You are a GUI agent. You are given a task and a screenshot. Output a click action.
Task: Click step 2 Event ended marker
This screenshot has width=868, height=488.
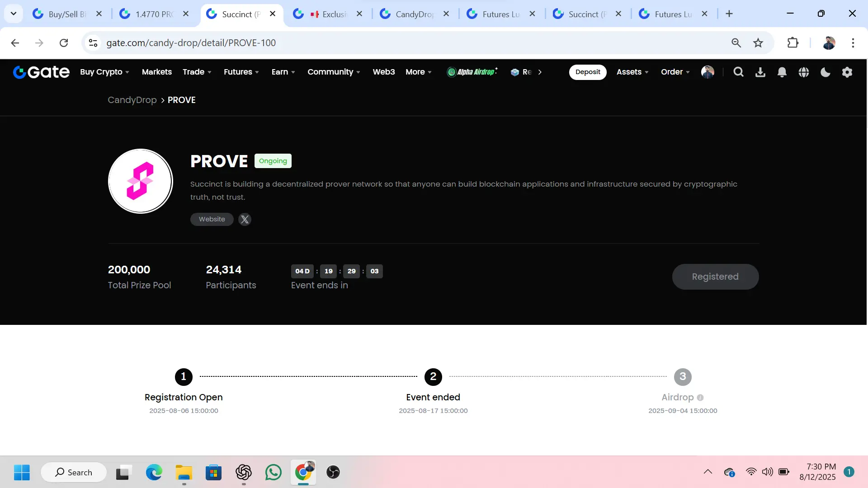point(433,376)
